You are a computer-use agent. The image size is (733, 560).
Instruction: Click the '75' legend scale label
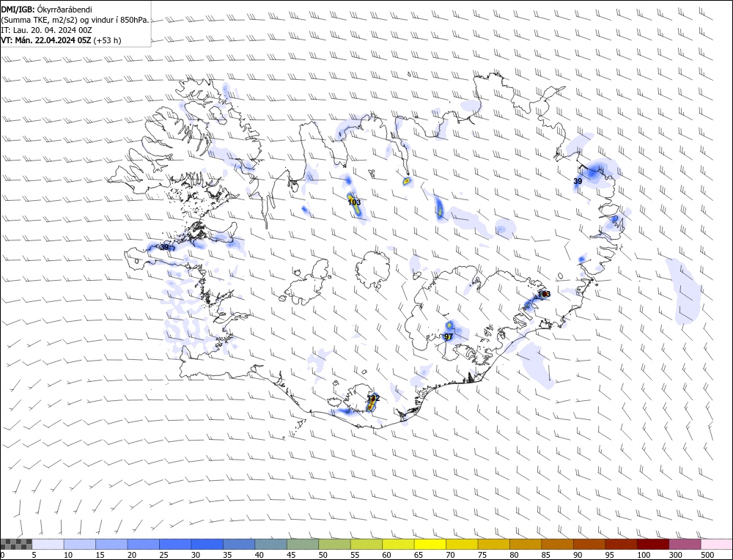point(482,555)
